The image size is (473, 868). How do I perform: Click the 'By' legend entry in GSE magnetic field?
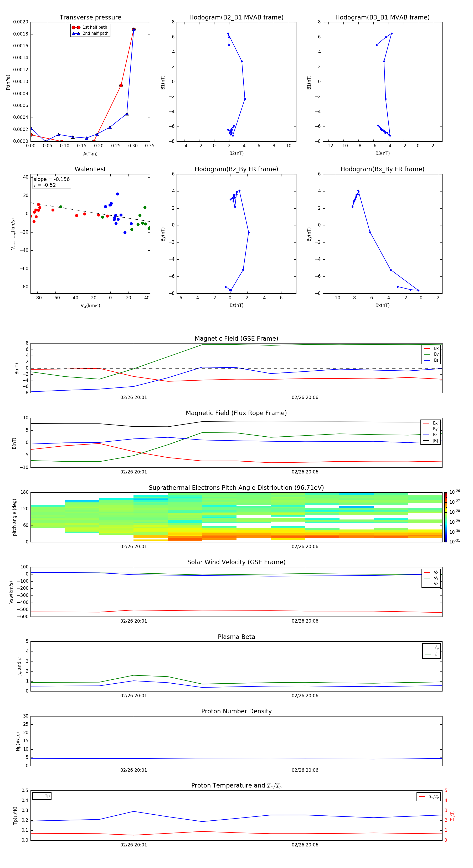[x=431, y=354]
